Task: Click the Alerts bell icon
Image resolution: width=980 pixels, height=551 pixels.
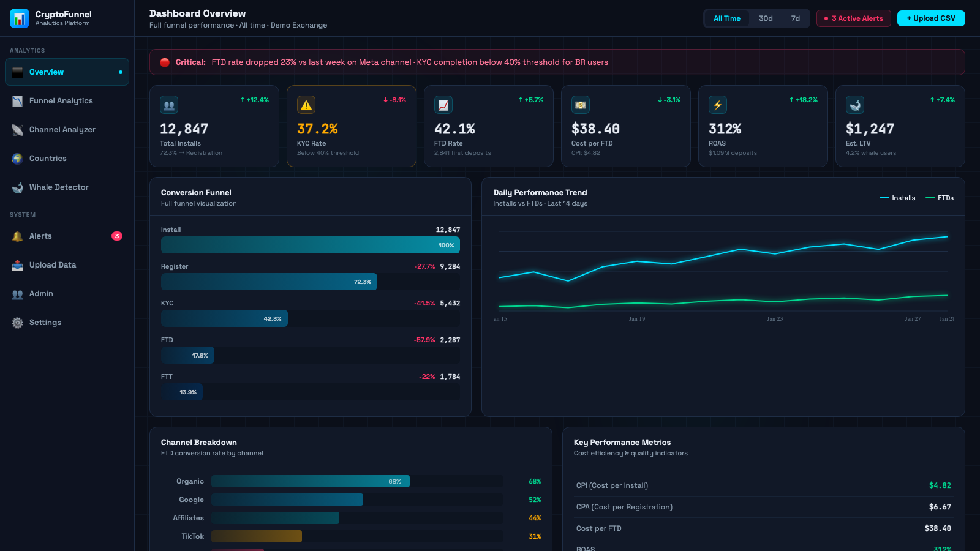Action: click(x=17, y=236)
